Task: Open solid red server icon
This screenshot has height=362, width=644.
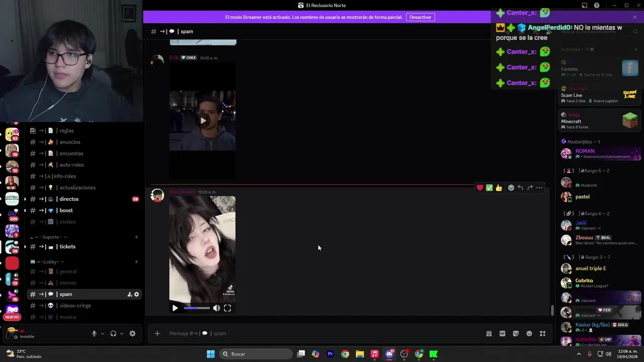Action: (12, 263)
